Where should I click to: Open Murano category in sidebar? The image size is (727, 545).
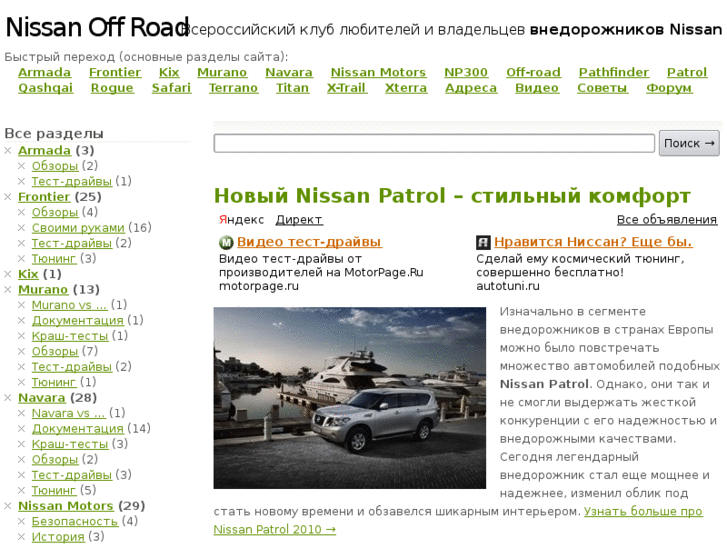point(43,289)
